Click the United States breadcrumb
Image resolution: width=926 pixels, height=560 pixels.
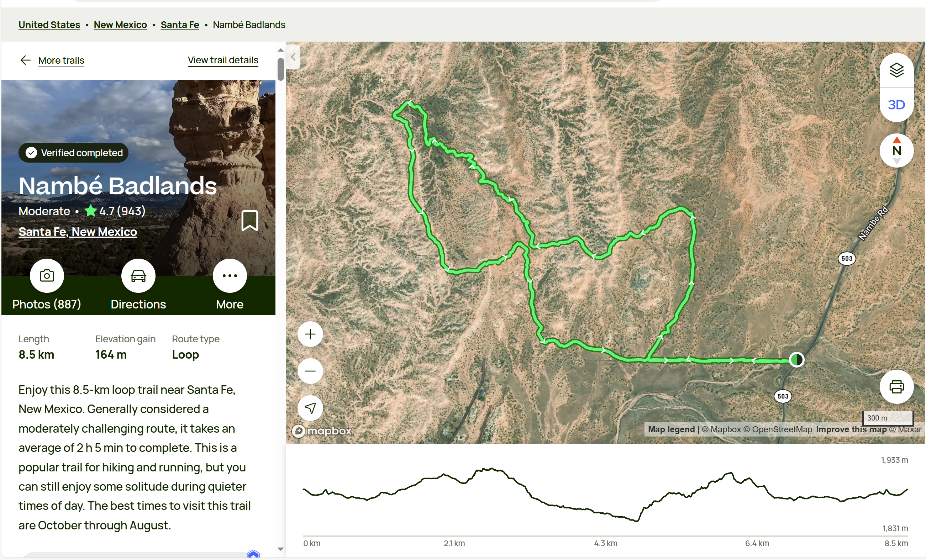pyautogui.click(x=49, y=25)
